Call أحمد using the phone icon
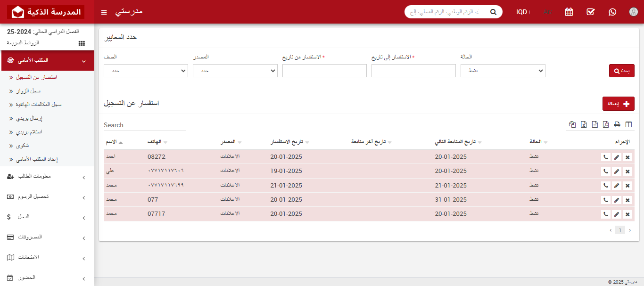This screenshot has height=286, width=644. 606,157
